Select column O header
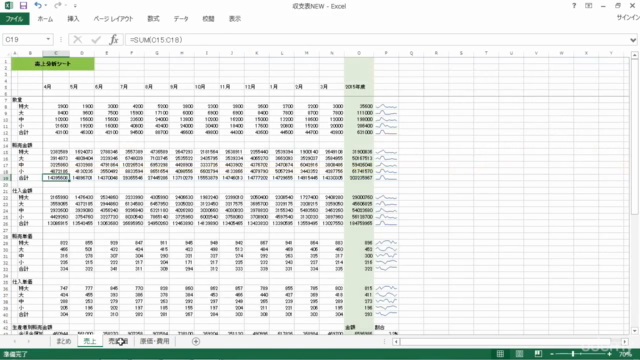 point(359,53)
